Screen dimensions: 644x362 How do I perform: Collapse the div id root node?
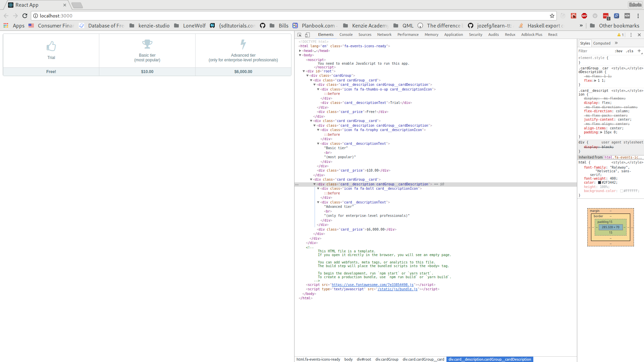coord(304,71)
